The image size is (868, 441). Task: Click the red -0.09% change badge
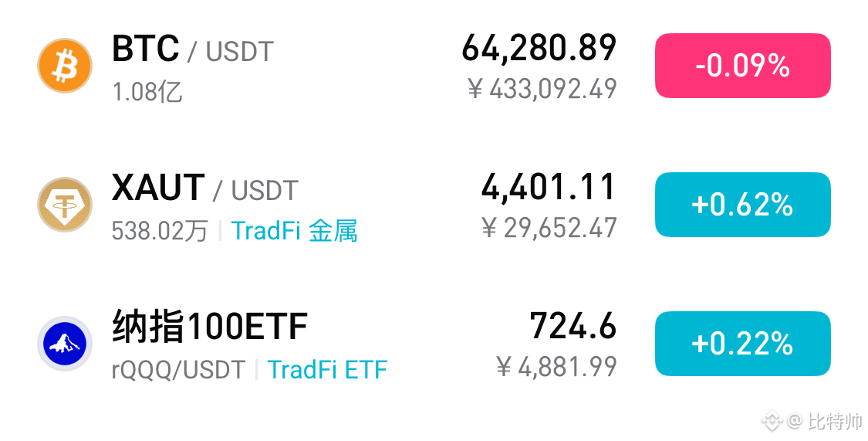743,66
